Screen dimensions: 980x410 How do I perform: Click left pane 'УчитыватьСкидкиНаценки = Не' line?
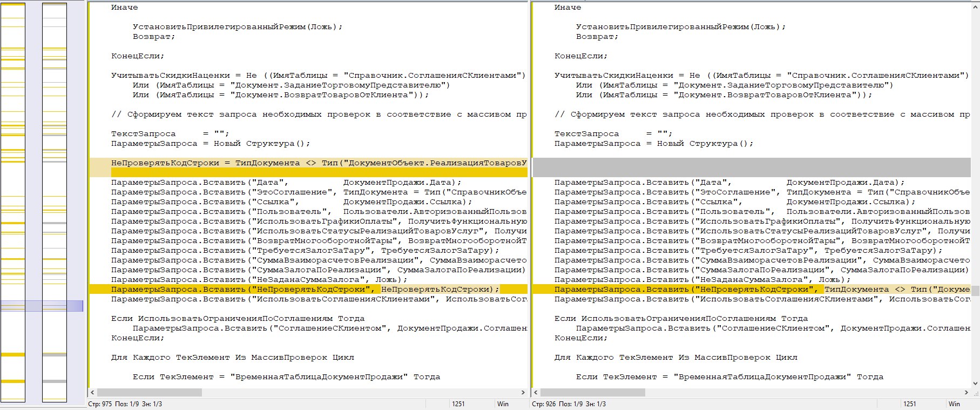319,76
